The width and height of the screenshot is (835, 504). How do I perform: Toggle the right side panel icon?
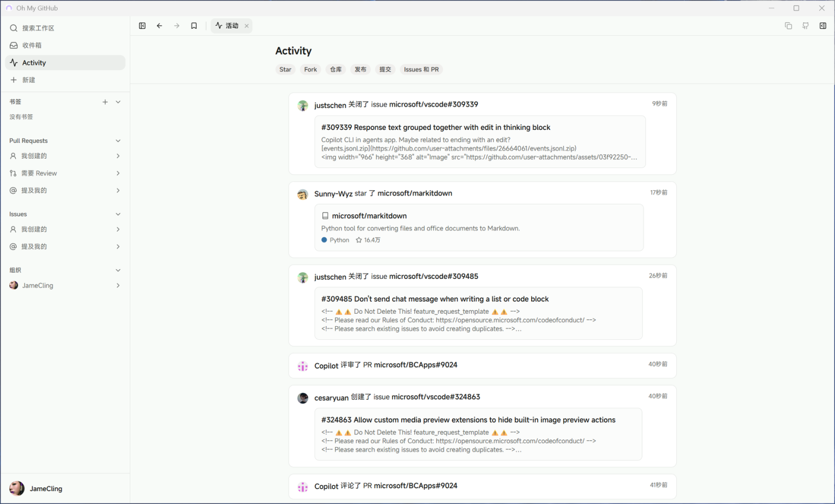pyautogui.click(x=823, y=26)
